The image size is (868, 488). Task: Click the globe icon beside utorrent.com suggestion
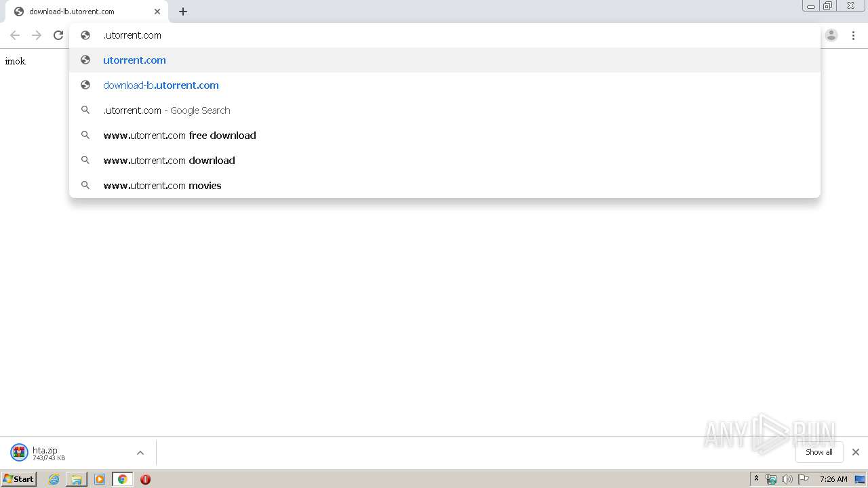(x=85, y=60)
